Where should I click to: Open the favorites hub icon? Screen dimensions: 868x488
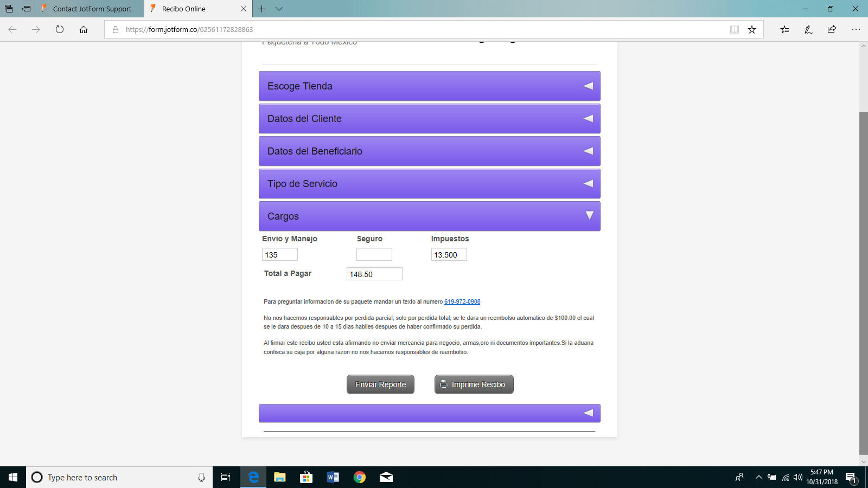784,30
